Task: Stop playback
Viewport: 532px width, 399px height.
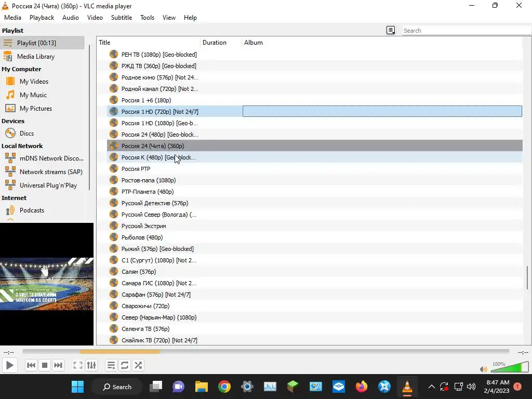Action: click(x=45, y=365)
